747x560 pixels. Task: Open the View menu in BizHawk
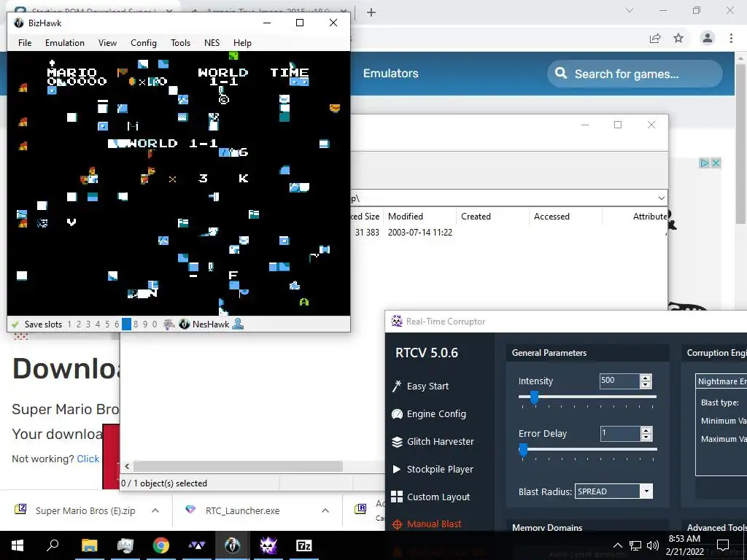[x=108, y=43]
